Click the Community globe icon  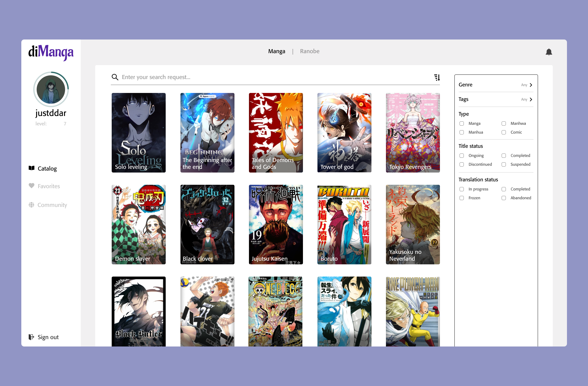pos(32,205)
